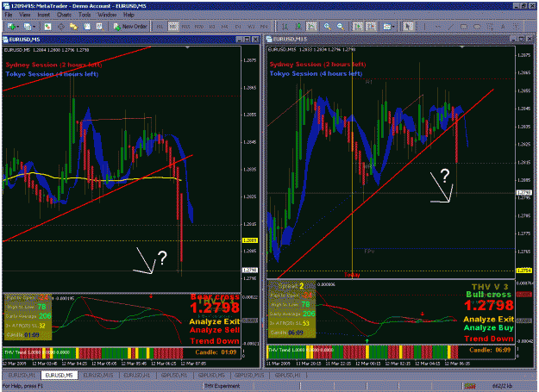Select the Arrows objects tool
The width and height of the screenshot is (539, 392).
[490, 27]
